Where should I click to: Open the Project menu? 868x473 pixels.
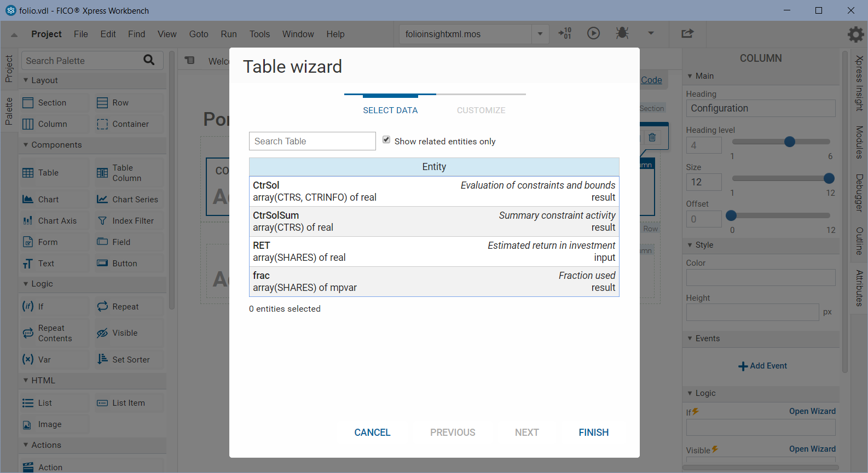(47, 34)
